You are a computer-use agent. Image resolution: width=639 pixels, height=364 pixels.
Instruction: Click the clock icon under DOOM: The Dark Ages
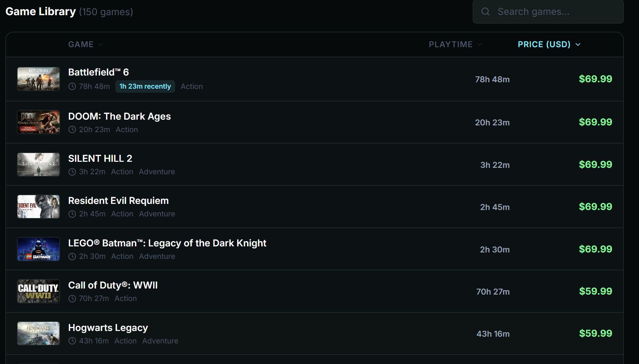(x=72, y=129)
